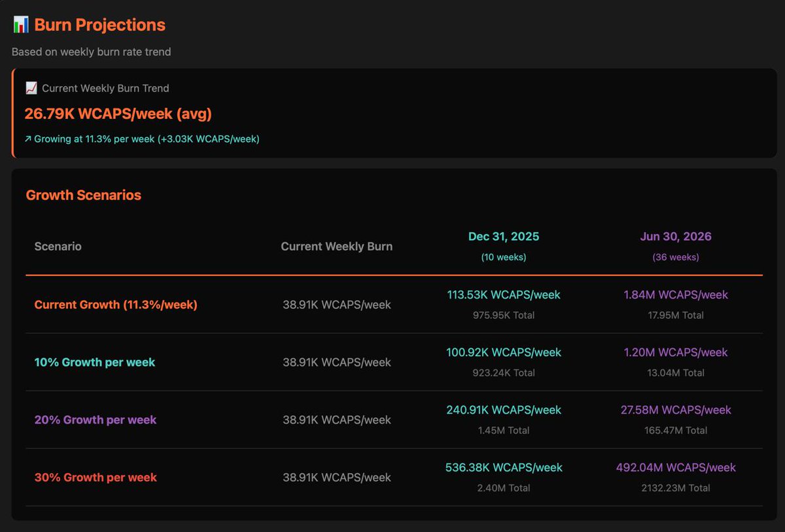Open the Dec 31, 2025 column header

point(504,236)
